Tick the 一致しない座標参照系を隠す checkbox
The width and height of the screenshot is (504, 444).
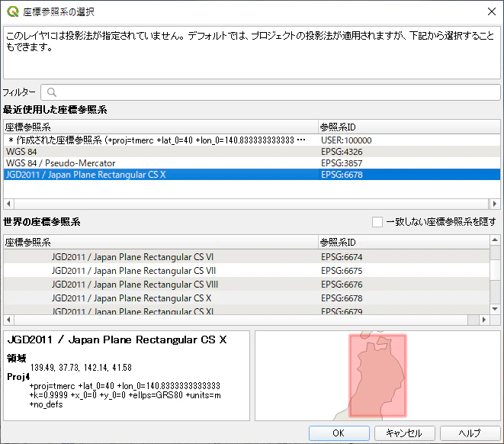pyautogui.click(x=377, y=222)
